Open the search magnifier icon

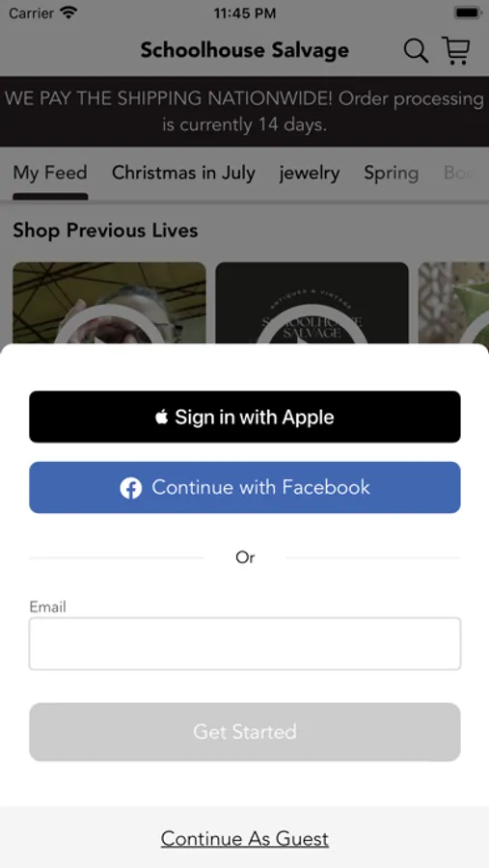pos(416,51)
